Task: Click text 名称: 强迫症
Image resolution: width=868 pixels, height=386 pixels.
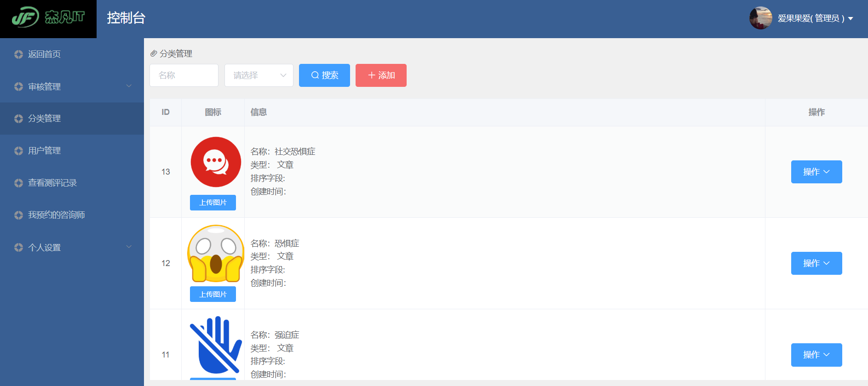Action: (x=275, y=335)
